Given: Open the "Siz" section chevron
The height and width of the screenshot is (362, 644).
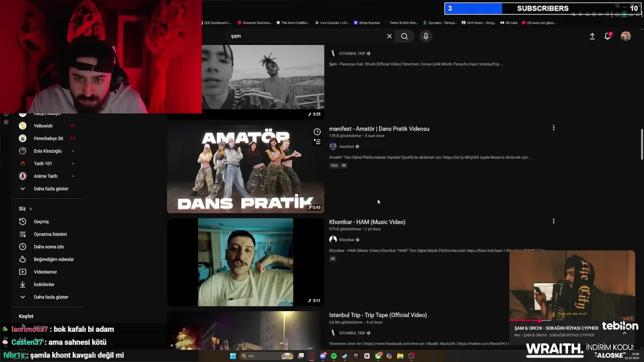Looking at the screenshot, I should (x=31, y=209).
